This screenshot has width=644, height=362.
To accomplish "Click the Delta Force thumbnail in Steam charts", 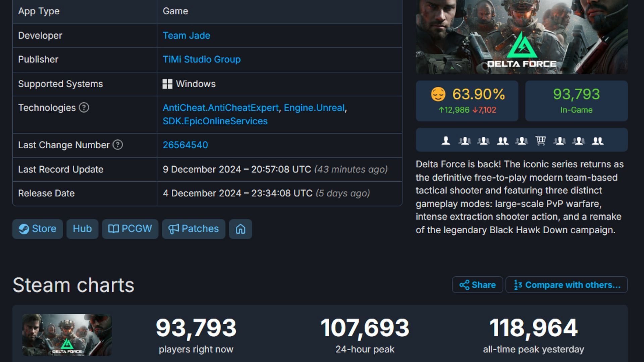I will 67,335.
